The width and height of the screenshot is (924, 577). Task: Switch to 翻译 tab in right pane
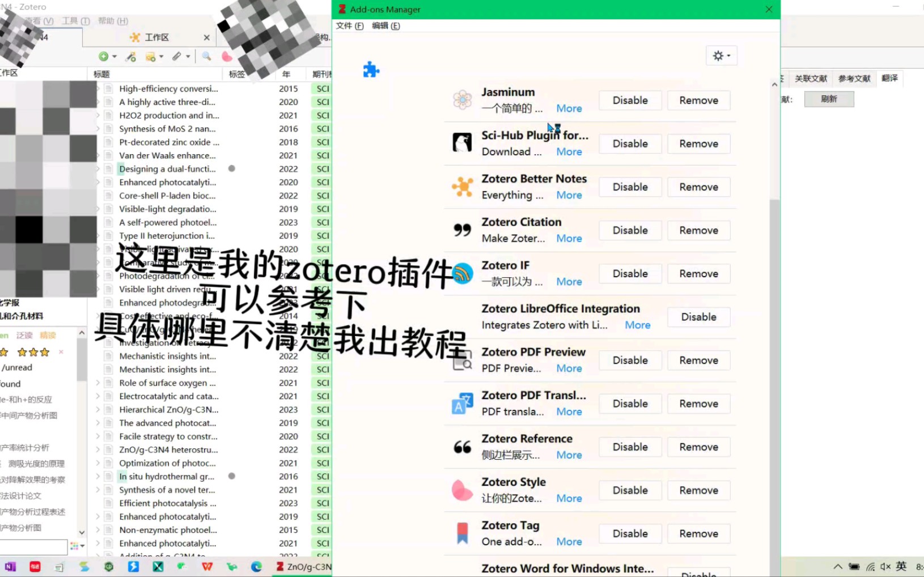tap(889, 78)
